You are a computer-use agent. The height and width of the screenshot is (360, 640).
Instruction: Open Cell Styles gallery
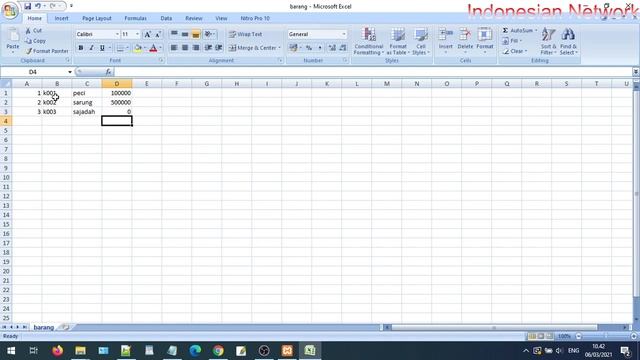(x=420, y=41)
